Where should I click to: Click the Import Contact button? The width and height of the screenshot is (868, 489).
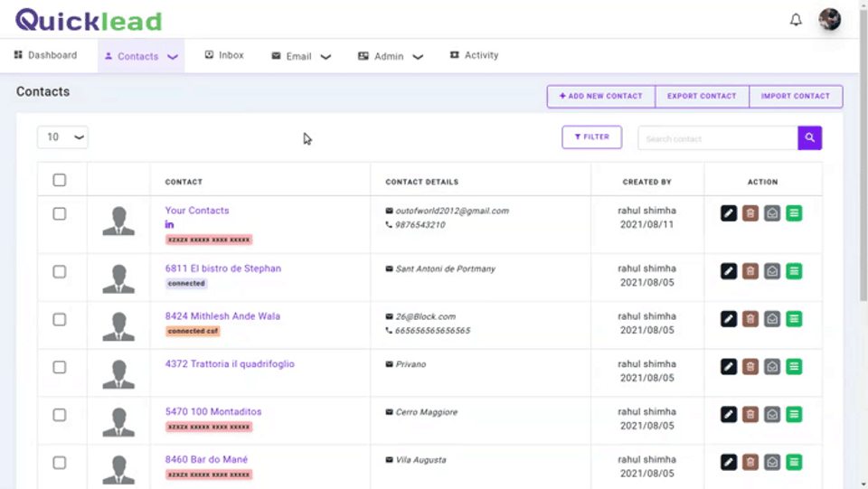coord(796,96)
